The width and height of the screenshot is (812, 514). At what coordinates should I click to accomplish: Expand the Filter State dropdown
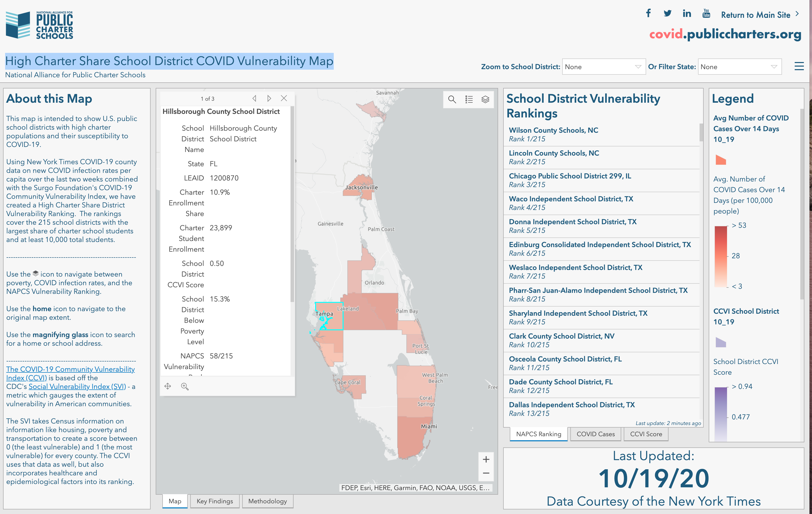739,67
